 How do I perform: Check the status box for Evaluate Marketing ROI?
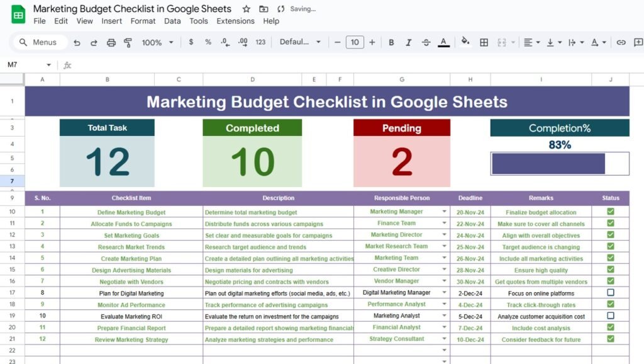(609, 316)
